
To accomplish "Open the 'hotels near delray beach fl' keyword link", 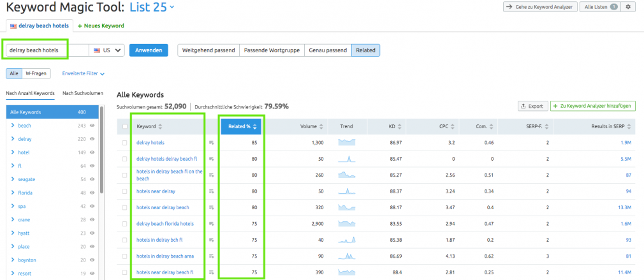I will (x=165, y=272).
